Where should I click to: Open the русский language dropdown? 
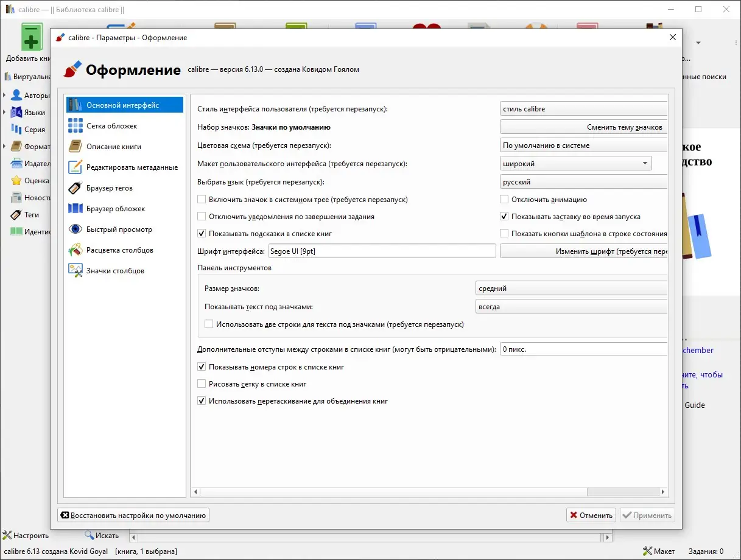point(583,183)
